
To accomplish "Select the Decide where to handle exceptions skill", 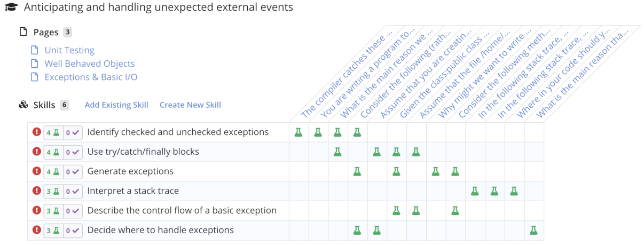I will (x=160, y=230).
